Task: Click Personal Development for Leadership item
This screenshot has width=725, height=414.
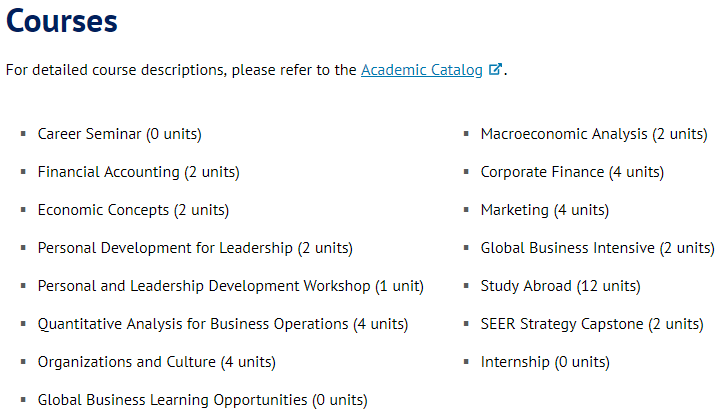Action: coord(195,248)
